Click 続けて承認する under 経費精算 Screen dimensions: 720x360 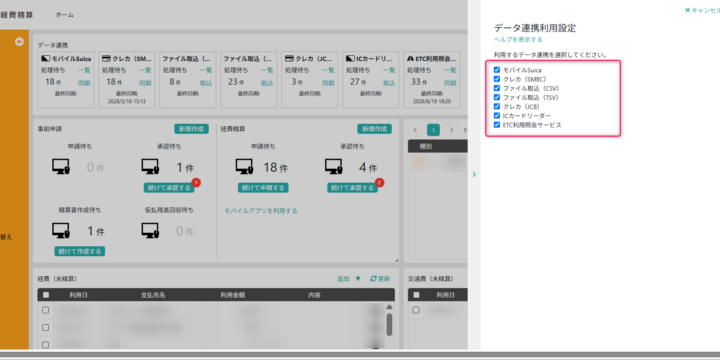pyautogui.click(x=352, y=187)
